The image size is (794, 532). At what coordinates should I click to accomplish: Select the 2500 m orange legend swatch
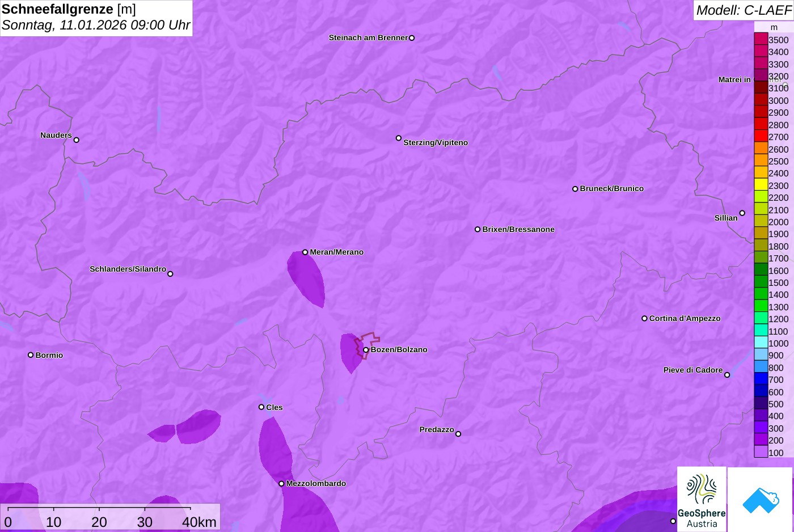click(x=761, y=161)
